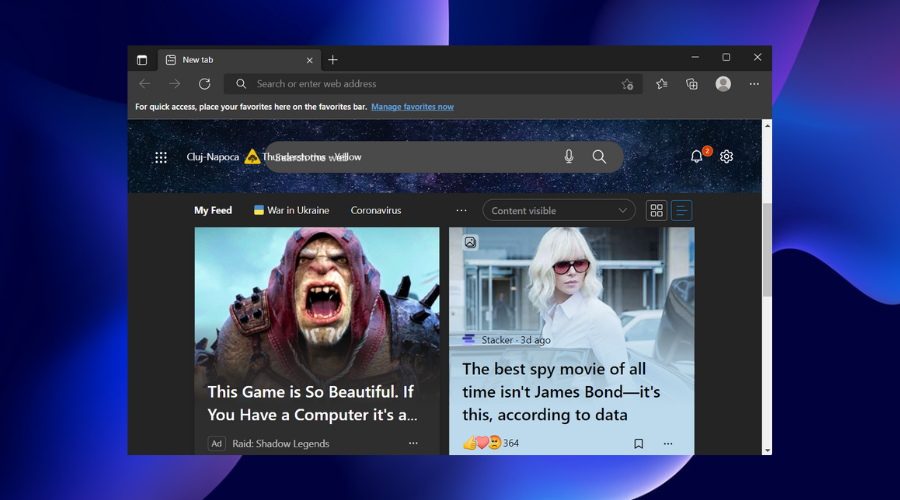Open more options on spy movie card
The image size is (900, 500).
point(668,444)
